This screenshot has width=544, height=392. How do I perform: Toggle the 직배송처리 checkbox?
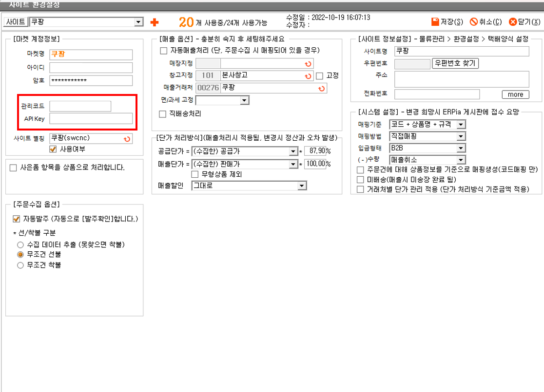pyautogui.click(x=164, y=113)
